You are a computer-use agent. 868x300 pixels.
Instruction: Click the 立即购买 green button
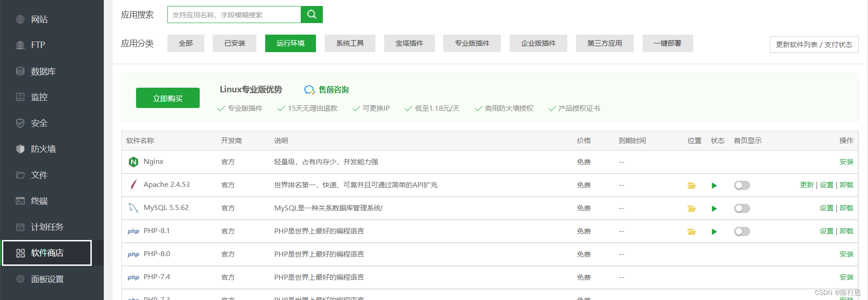coord(168,98)
